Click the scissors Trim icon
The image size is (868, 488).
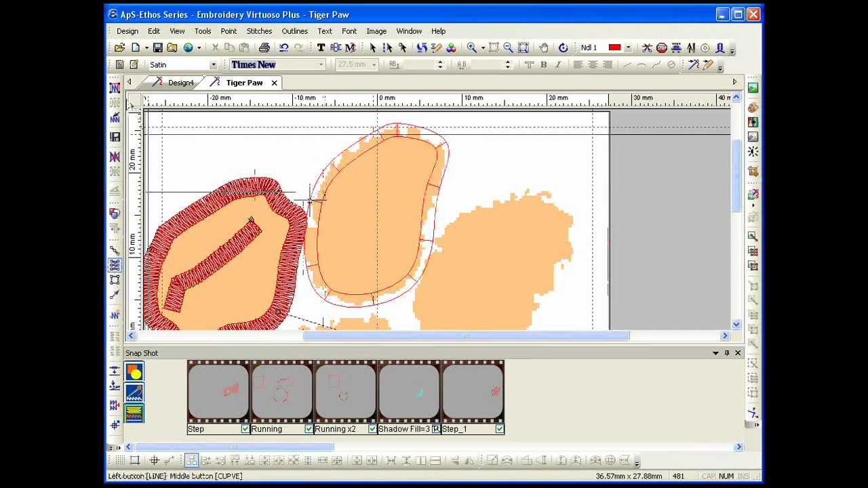pos(647,47)
